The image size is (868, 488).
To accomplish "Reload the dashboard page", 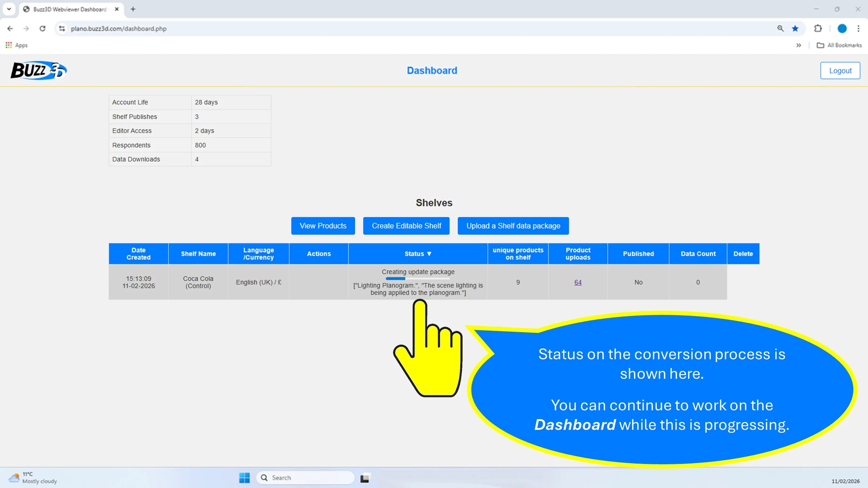I will (42, 28).
